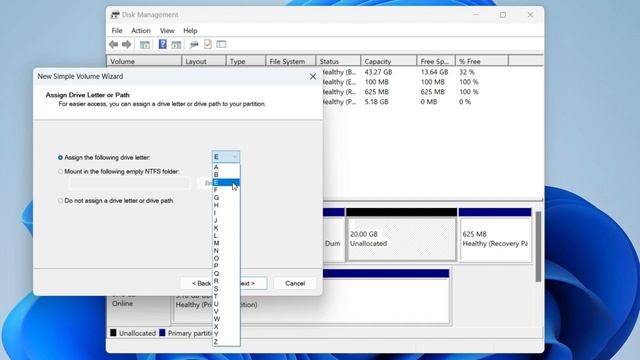The width and height of the screenshot is (640, 360).
Task: Click the Back button in the wizard
Action: pyautogui.click(x=197, y=283)
